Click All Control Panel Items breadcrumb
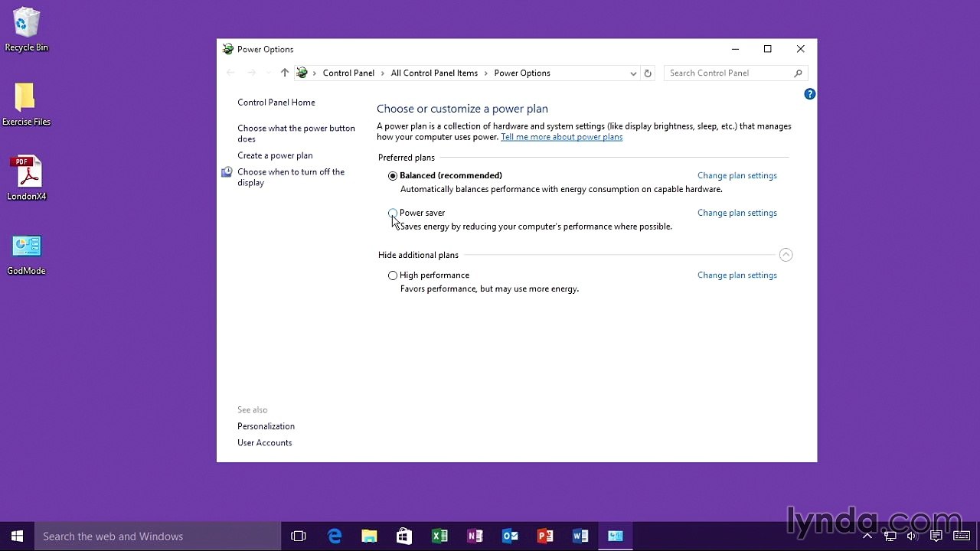 coord(434,73)
